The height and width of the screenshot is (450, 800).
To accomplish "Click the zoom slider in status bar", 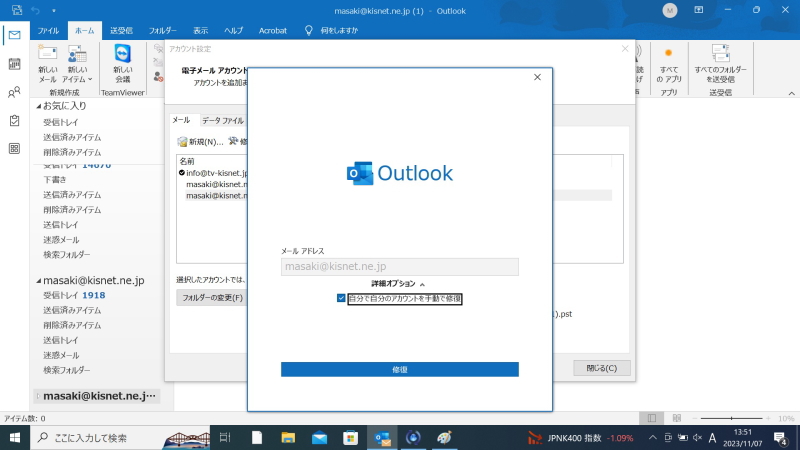I will click(x=731, y=418).
